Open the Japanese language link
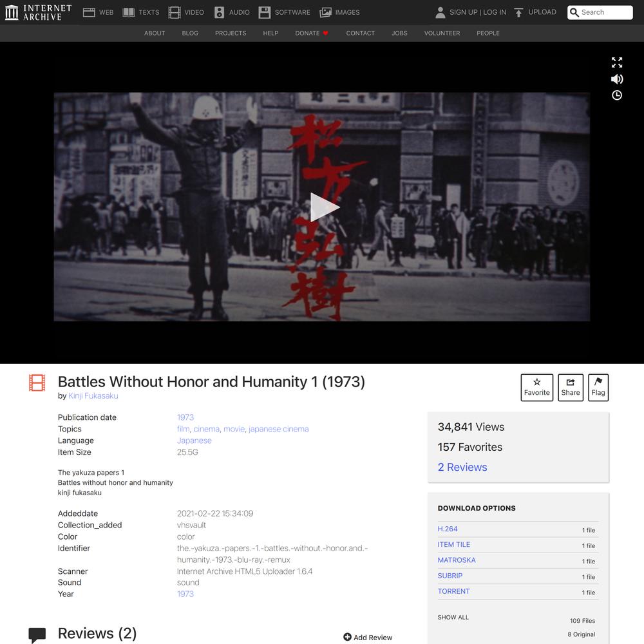 coord(194,440)
